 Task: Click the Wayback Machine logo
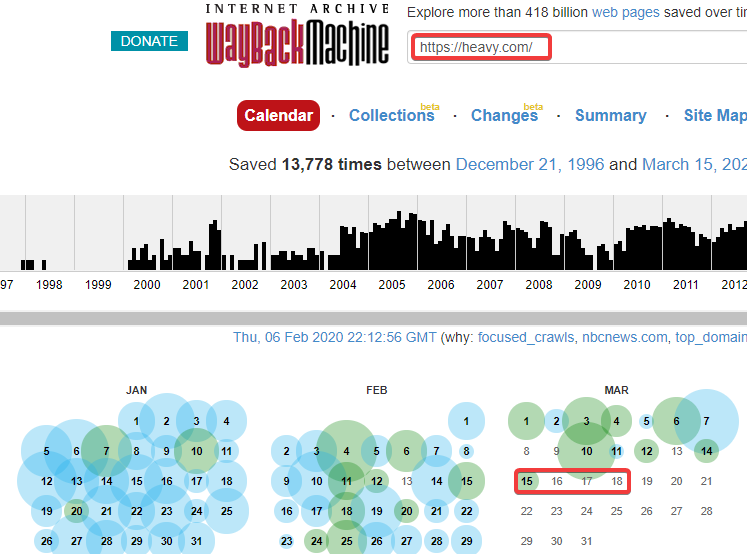pyautogui.click(x=297, y=36)
